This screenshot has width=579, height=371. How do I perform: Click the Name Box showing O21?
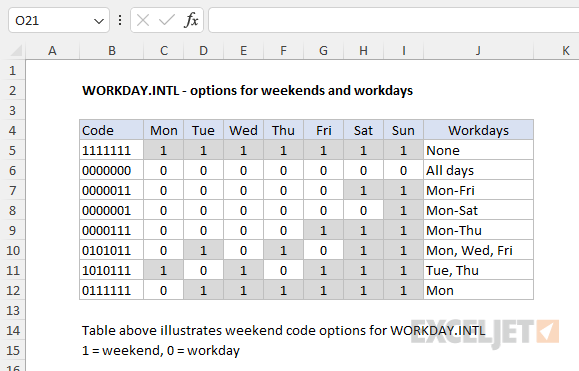(59, 20)
